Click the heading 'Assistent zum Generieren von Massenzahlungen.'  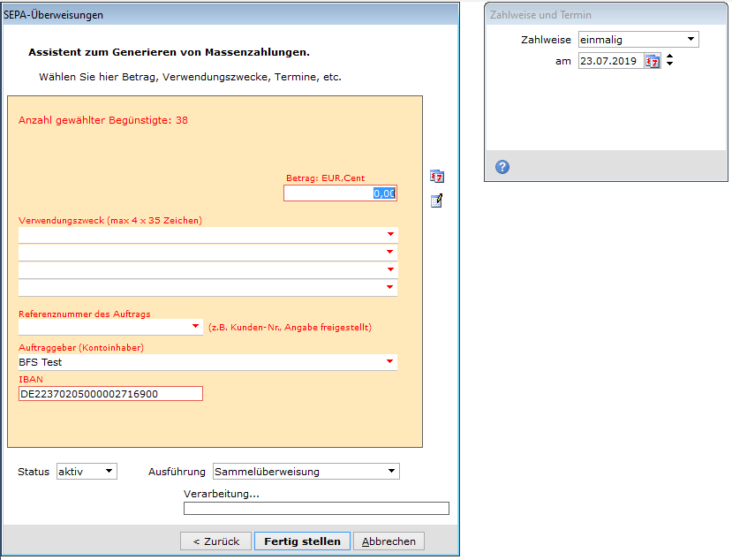point(169,52)
